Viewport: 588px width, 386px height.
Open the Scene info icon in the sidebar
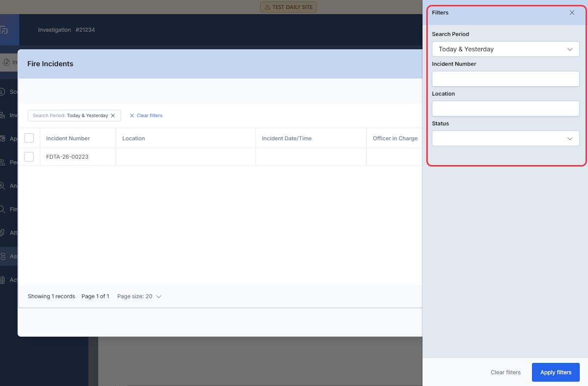[x=2, y=92]
